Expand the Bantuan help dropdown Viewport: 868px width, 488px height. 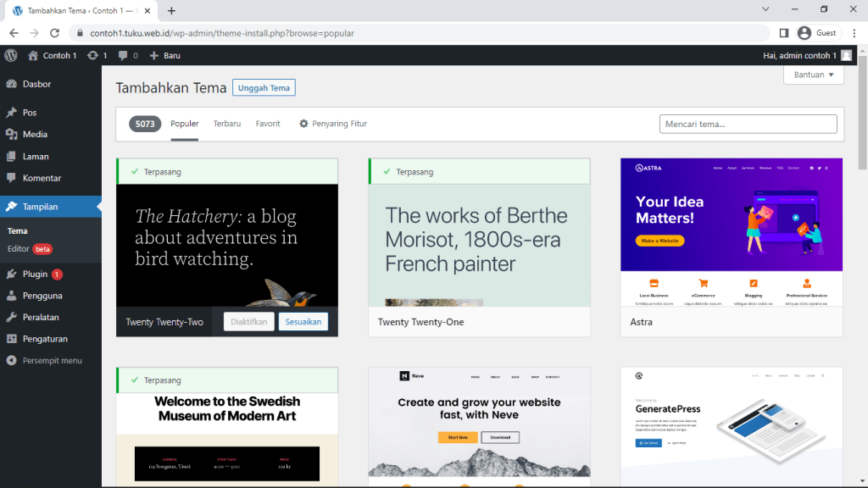(814, 75)
